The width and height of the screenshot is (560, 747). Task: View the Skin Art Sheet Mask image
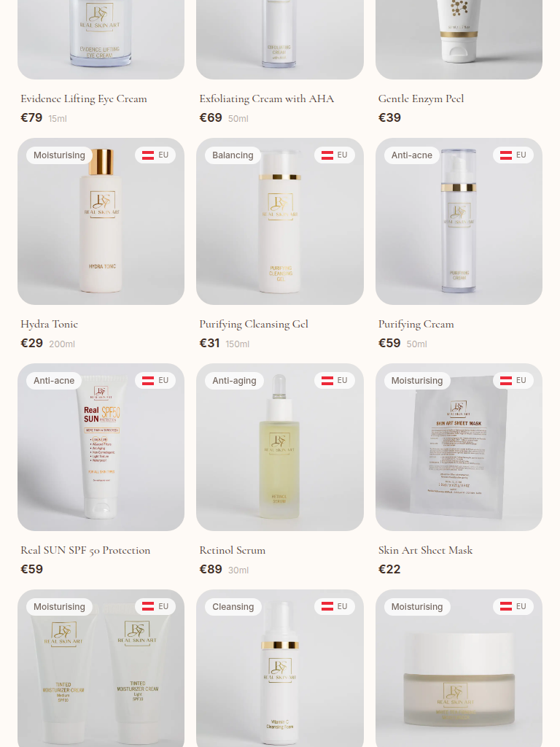[459, 447]
